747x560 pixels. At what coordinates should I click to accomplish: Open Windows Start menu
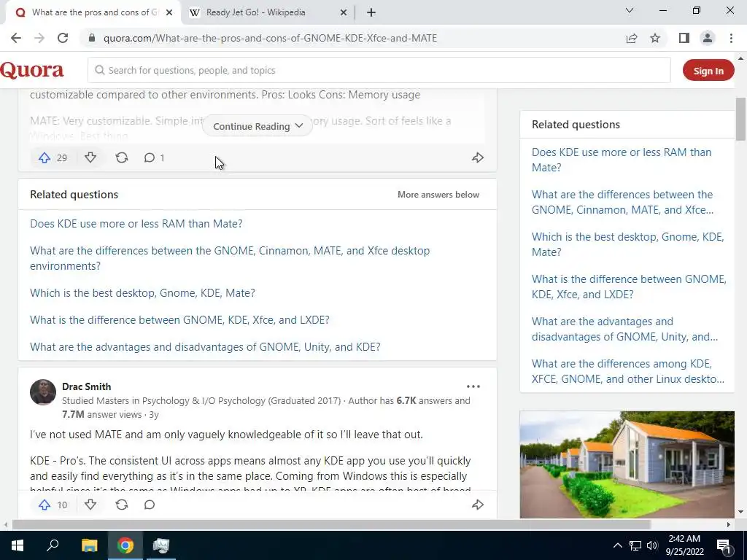(x=18, y=545)
